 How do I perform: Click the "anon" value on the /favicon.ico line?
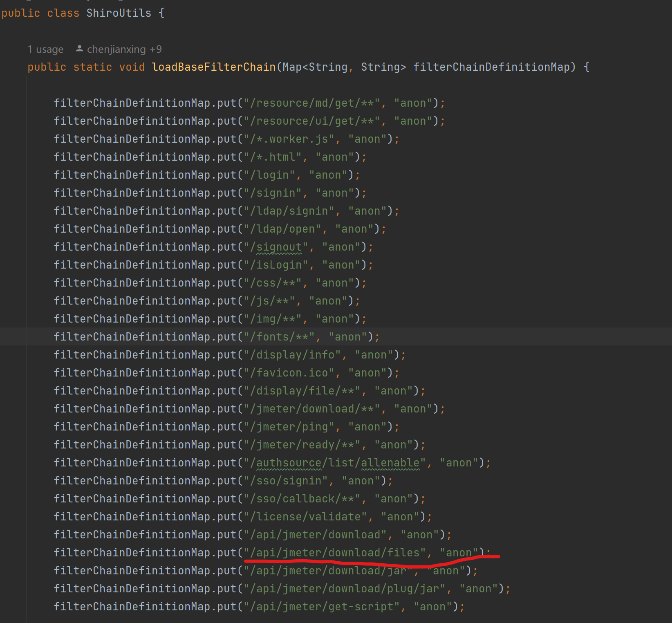[x=367, y=373]
